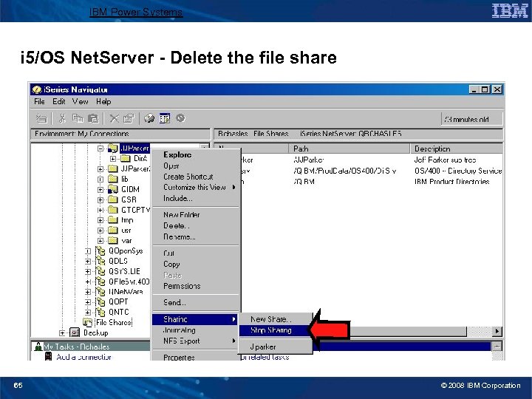Expand the usr folder node
532x399 pixels.
pyautogui.click(x=100, y=231)
